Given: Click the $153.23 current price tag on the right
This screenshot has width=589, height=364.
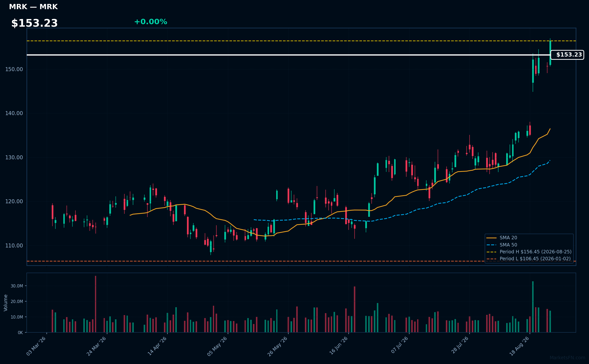Looking at the screenshot, I should (x=567, y=55).
